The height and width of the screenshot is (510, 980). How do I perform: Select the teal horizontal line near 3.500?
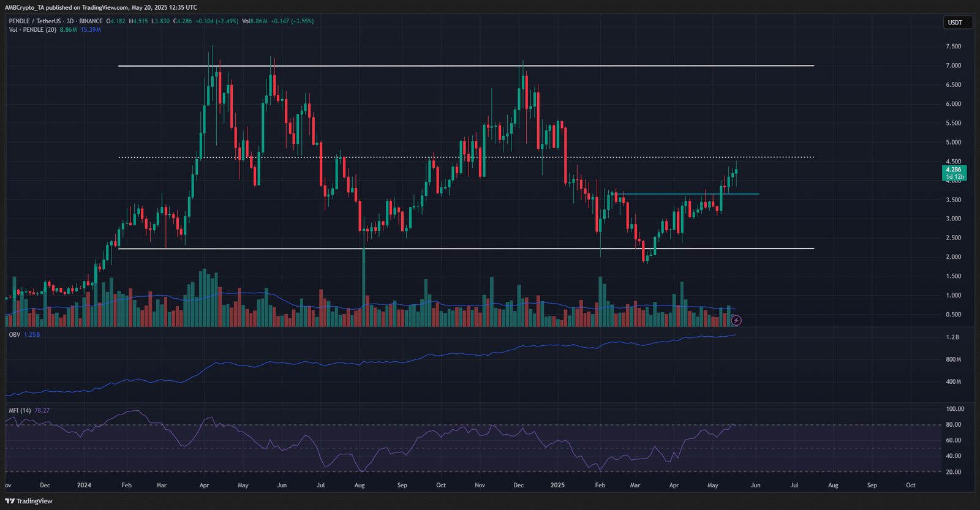tap(686, 194)
